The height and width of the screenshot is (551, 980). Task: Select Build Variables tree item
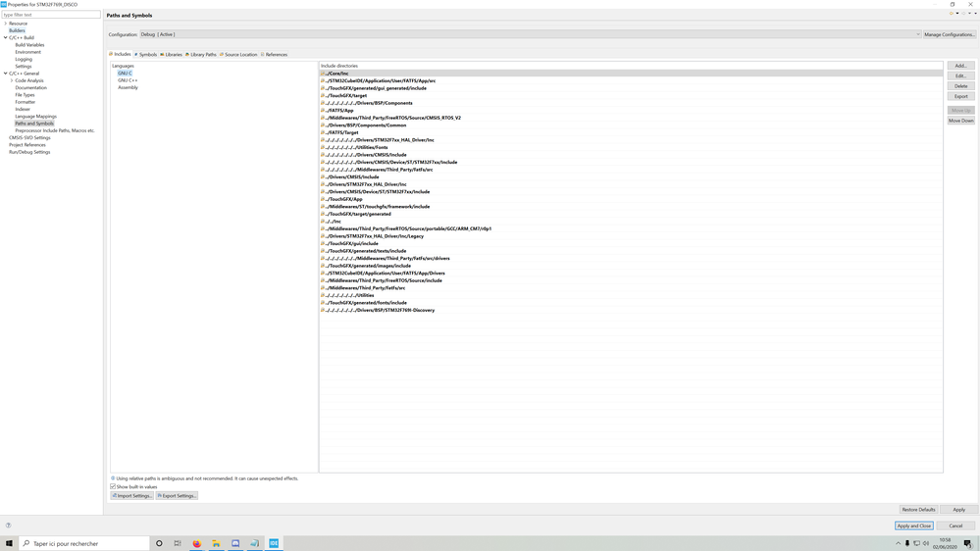coord(29,45)
